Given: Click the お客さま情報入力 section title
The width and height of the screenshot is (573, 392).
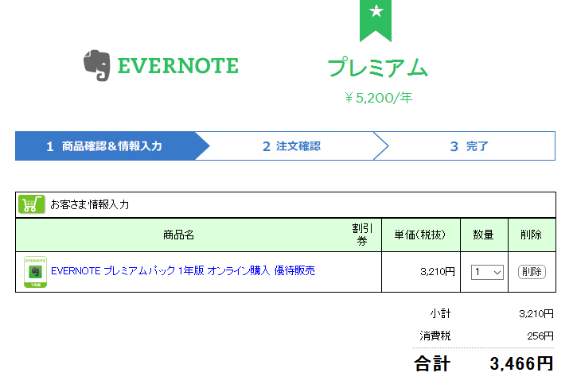Looking at the screenshot, I should click(89, 204).
